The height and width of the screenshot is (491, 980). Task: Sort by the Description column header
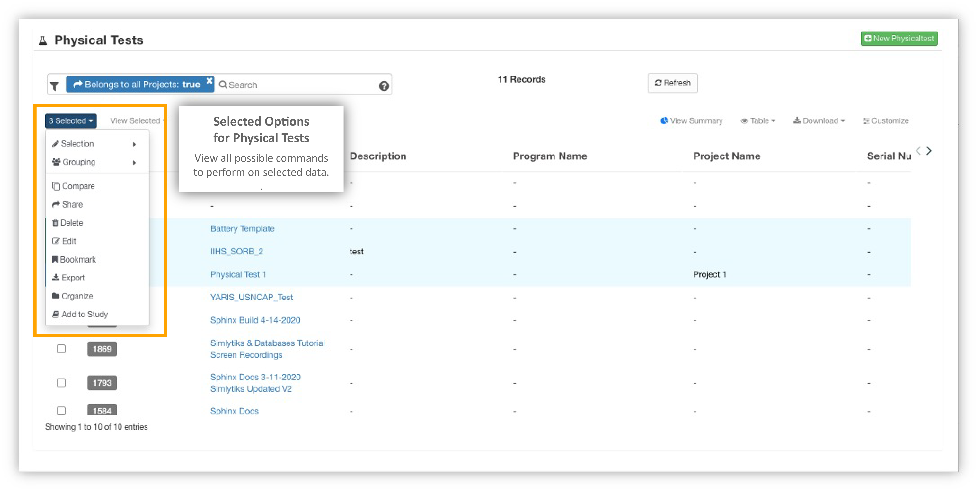coord(378,156)
